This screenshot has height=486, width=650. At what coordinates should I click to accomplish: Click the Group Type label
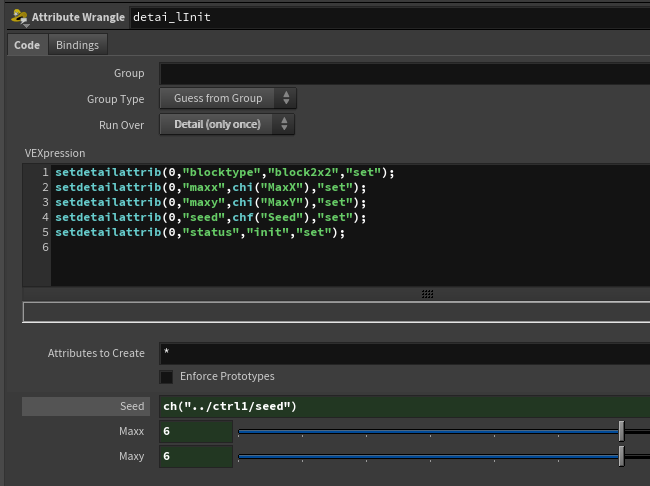pos(116,99)
